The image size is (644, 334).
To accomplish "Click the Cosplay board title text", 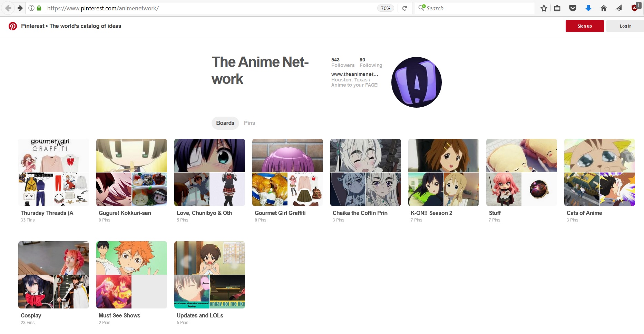I will coord(31,316).
